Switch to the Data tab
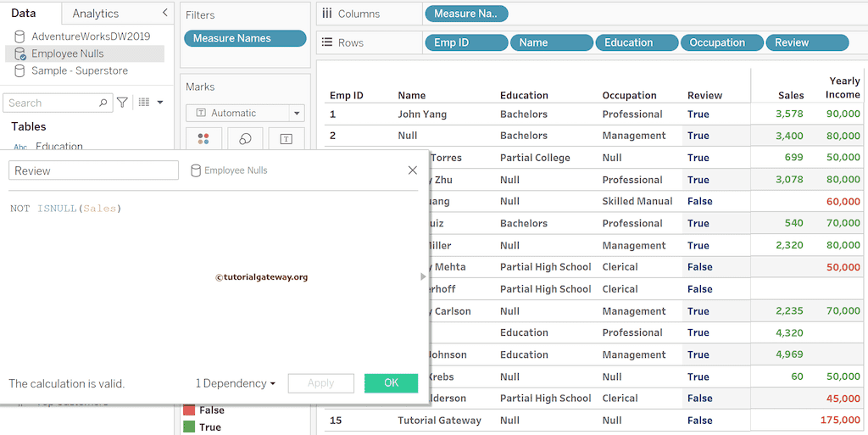Screen dimensions: 868x435 click(x=24, y=14)
